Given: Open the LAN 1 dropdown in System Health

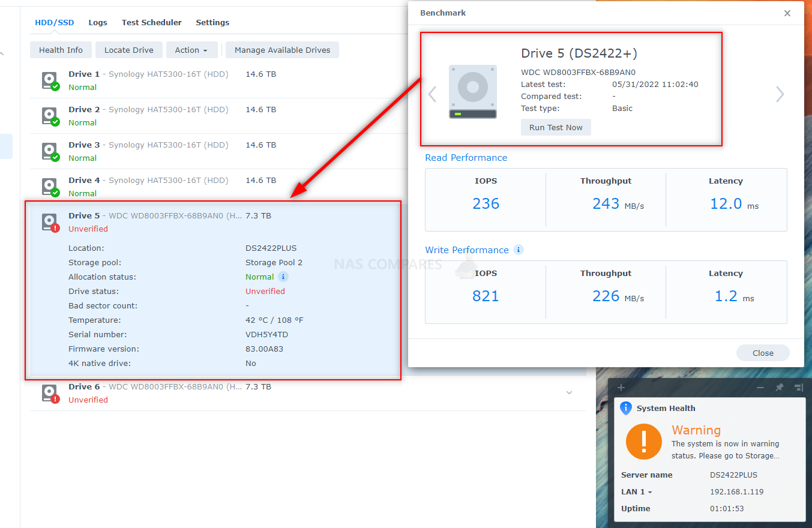Looking at the screenshot, I should [637, 491].
